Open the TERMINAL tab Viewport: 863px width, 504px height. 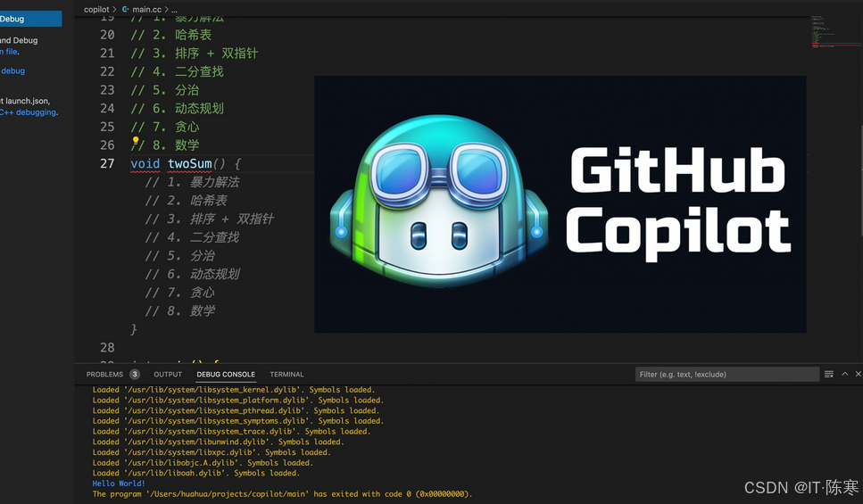point(286,374)
